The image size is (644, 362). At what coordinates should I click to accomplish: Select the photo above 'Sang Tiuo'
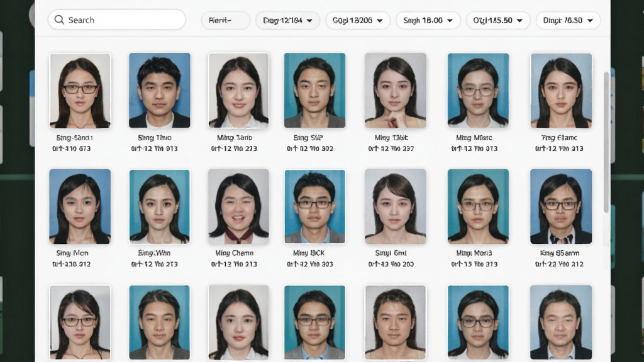(x=159, y=90)
